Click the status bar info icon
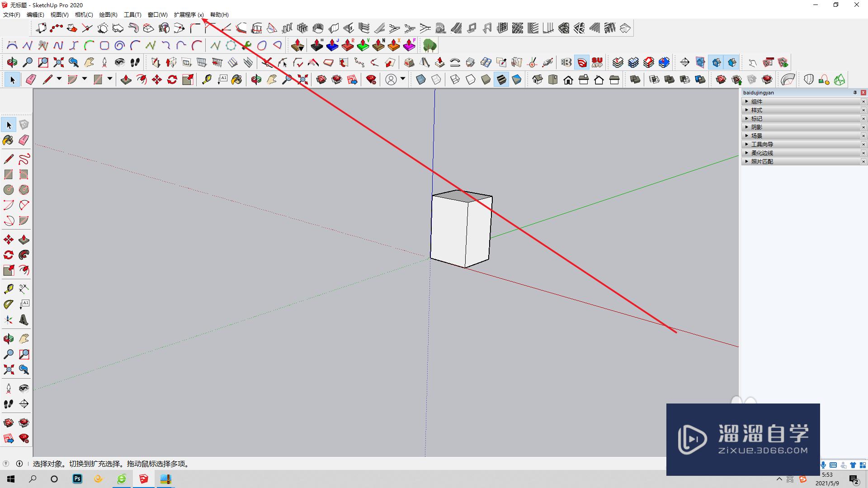The width and height of the screenshot is (868, 488). pos(19,464)
